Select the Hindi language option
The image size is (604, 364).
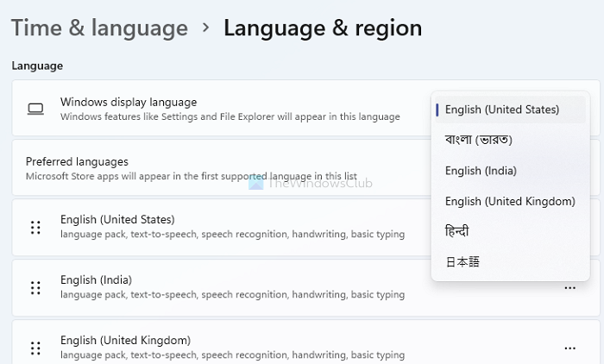tap(511, 231)
